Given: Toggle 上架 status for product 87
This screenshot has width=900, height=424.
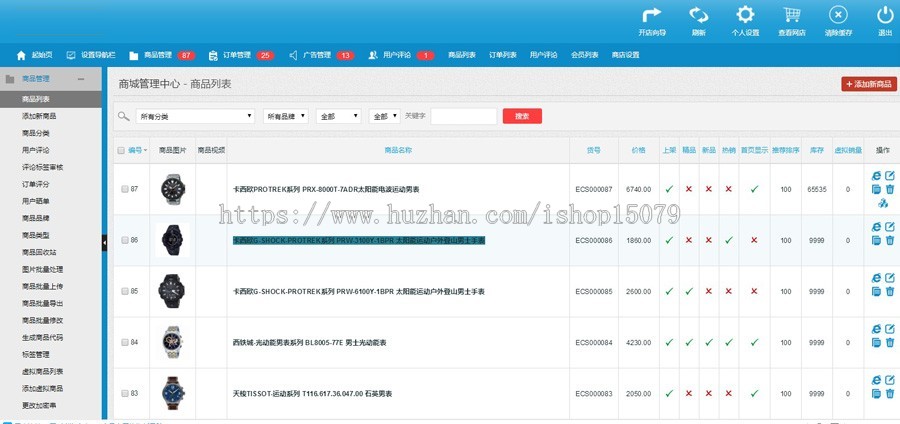Looking at the screenshot, I should (669, 189).
